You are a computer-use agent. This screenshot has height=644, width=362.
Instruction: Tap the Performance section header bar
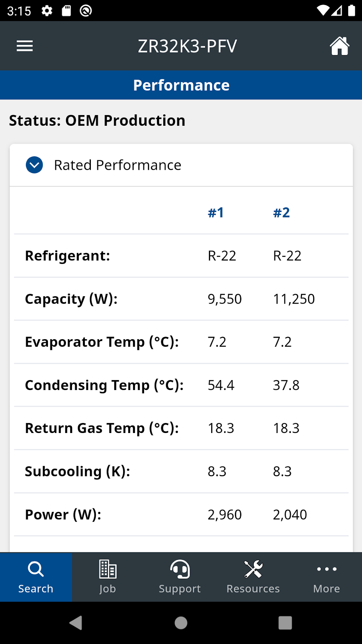coord(181,85)
